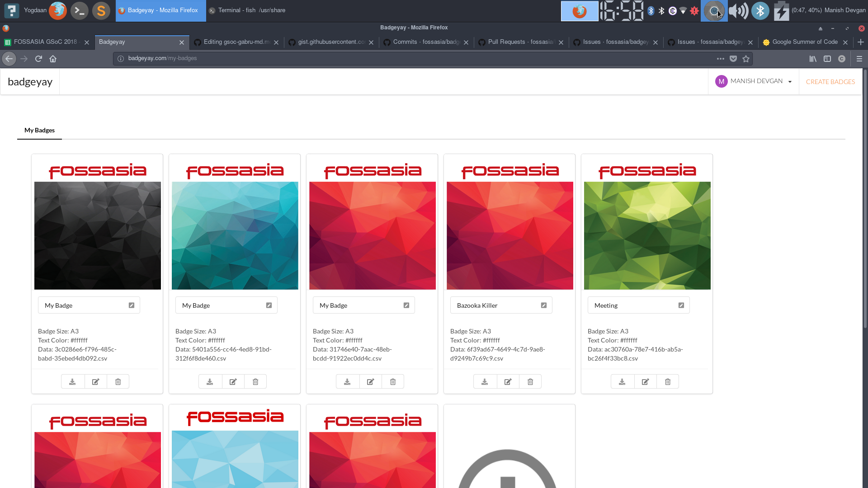Bookmark this page with star icon
This screenshot has height=488, width=868.
pyautogui.click(x=746, y=59)
